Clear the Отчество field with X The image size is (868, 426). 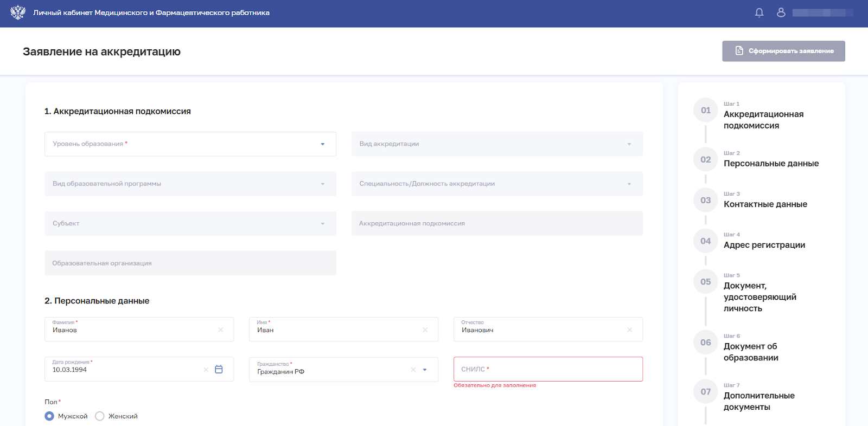click(x=629, y=330)
